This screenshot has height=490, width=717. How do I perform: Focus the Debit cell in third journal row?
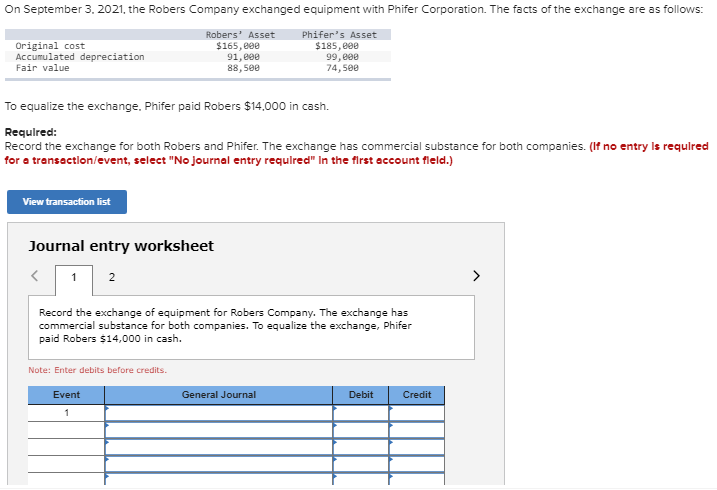pyautogui.click(x=361, y=447)
